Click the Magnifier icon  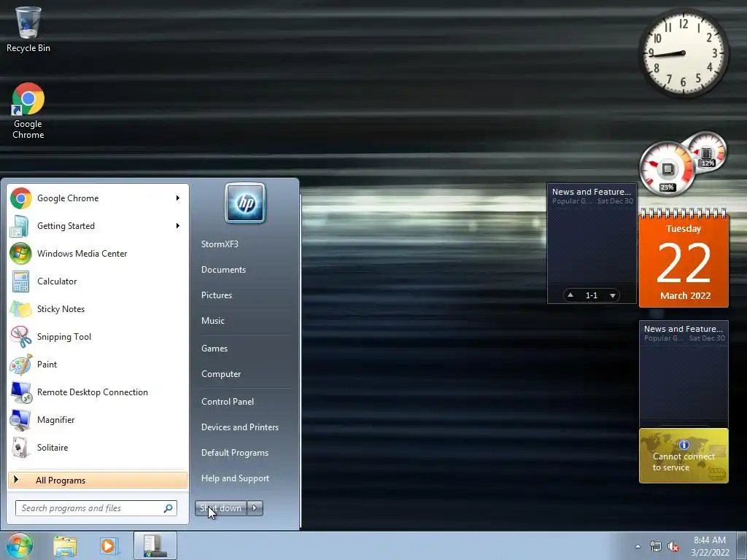point(20,419)
